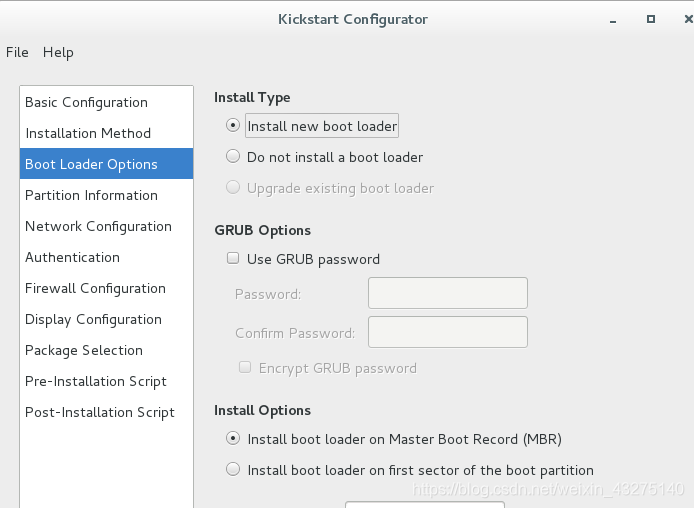
Task: Go to Package Selection section
Action: click(x=84, y=350)
